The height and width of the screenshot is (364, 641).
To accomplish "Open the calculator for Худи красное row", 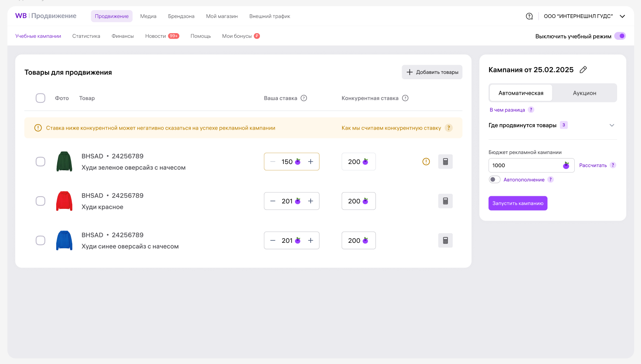I will (x=445, y=201).
